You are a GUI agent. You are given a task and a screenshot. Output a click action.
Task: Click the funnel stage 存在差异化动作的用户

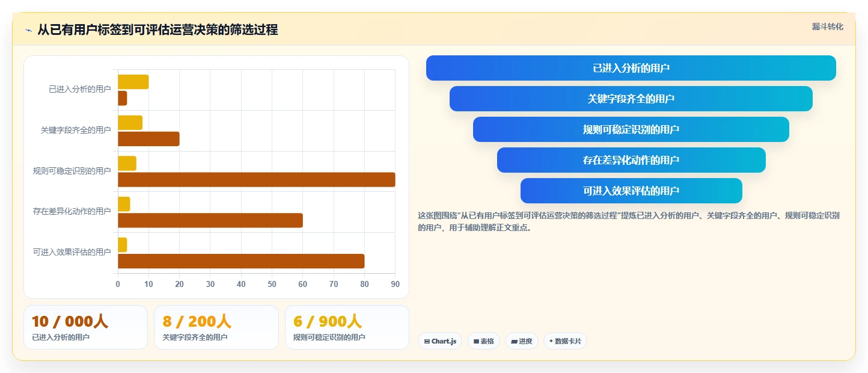631,160
